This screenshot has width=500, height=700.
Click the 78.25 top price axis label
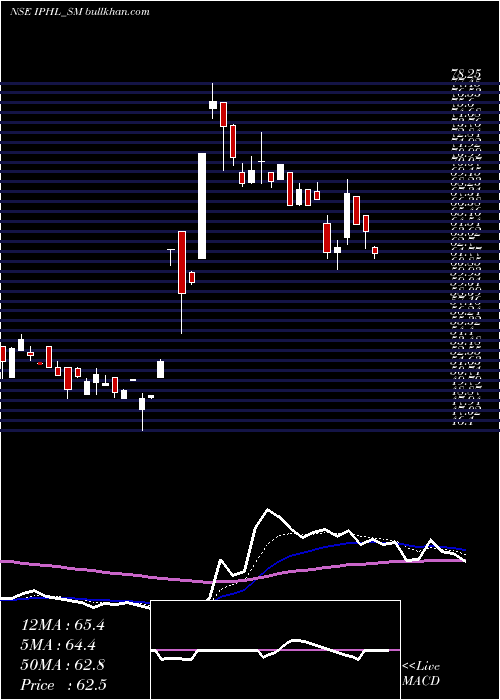pyautogui.click(x=465, y=76)
